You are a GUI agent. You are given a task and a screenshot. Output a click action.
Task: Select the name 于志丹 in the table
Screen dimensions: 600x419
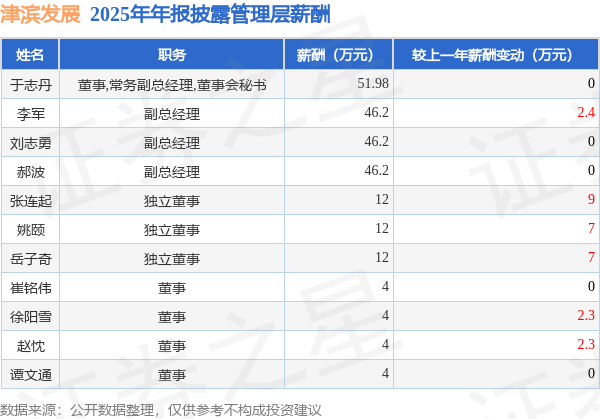31,85
